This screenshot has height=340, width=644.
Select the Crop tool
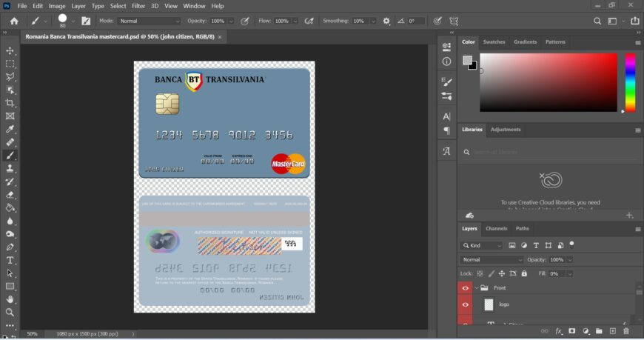point(10,103)
